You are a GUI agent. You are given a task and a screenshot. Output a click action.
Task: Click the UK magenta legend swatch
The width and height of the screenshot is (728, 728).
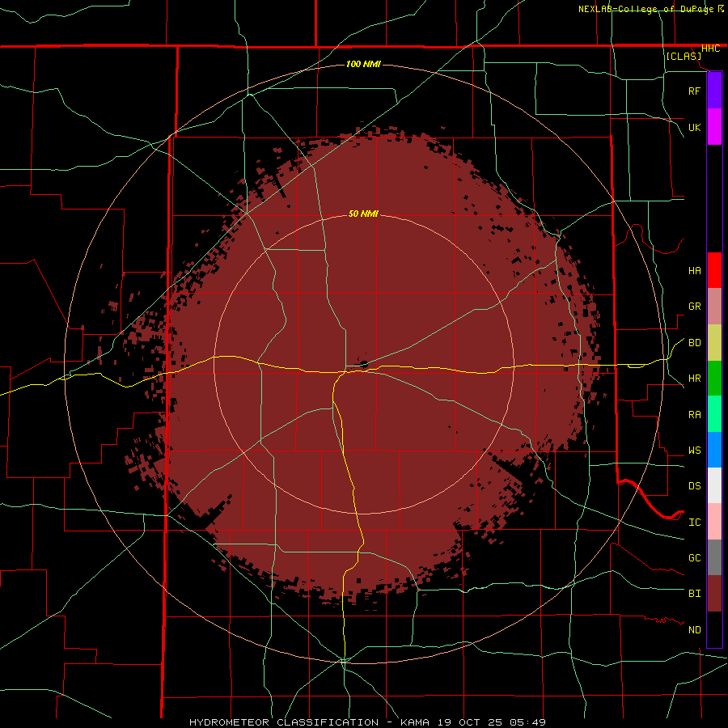click(714, 127)
